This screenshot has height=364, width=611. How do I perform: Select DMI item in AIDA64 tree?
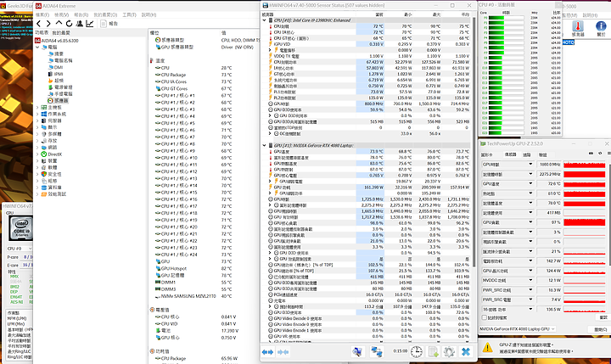(x=55, y=67)
